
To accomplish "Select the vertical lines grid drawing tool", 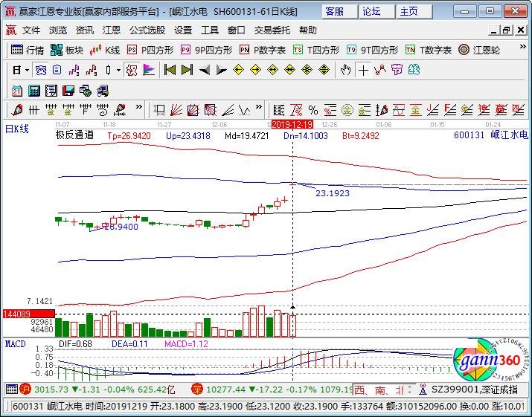I will click(33, 110).
